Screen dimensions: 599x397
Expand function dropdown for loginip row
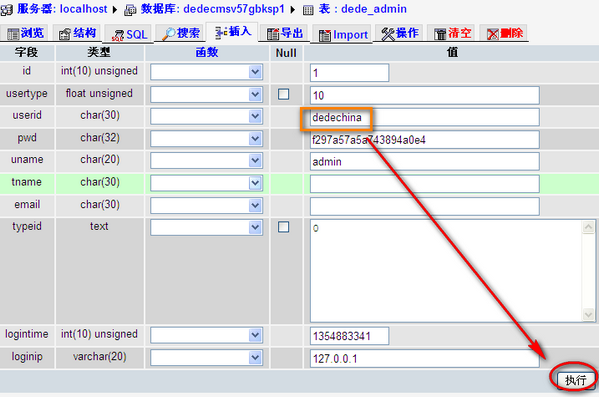(255, 358)
